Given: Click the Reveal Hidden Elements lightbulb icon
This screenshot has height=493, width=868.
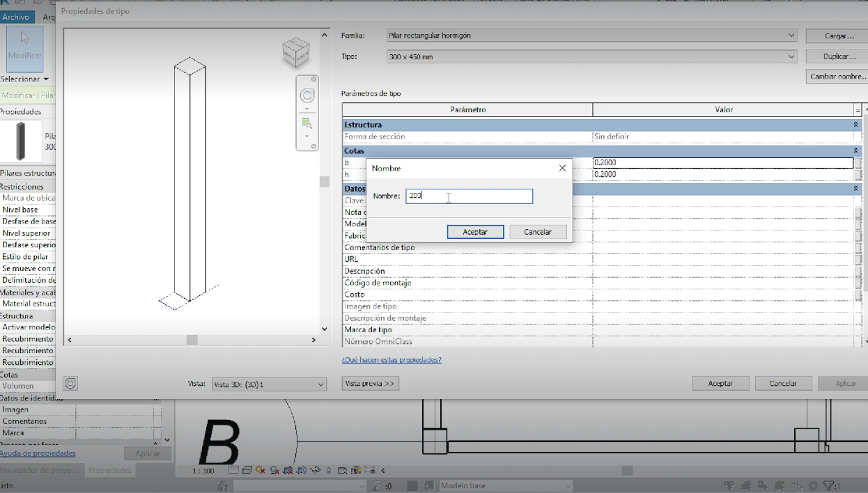Looking at the screenshot, I should point(329,471).
